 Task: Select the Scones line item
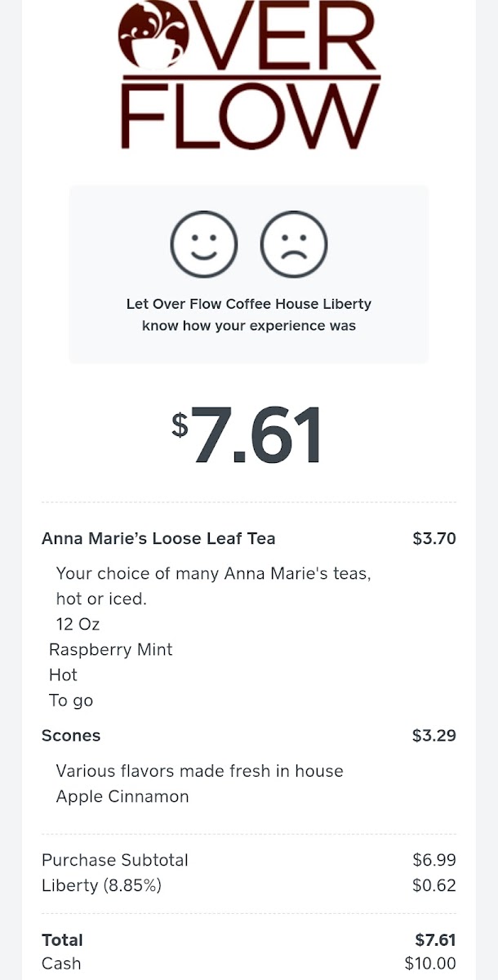point(71,735)
